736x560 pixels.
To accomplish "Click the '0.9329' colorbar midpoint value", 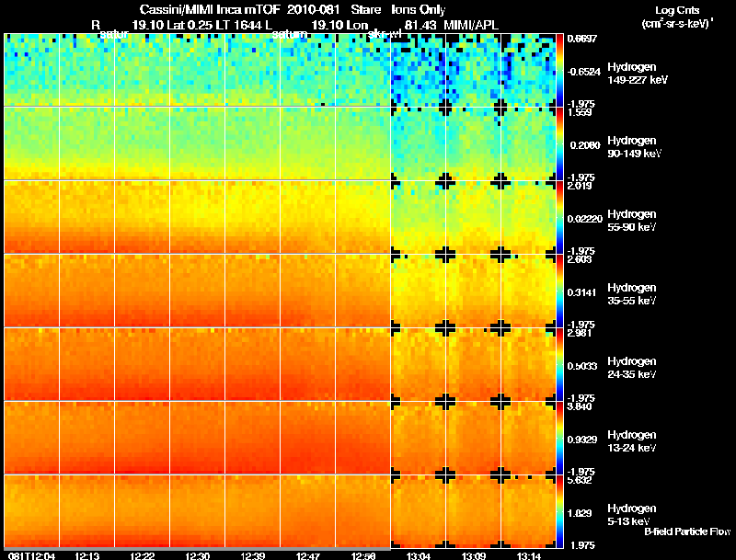I will click(x=582, y=440).
